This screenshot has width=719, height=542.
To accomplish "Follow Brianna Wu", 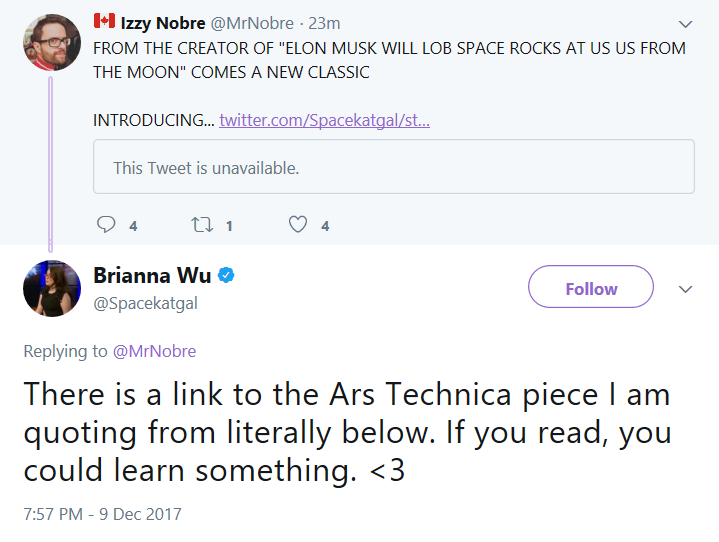I will tap(591, 287).
